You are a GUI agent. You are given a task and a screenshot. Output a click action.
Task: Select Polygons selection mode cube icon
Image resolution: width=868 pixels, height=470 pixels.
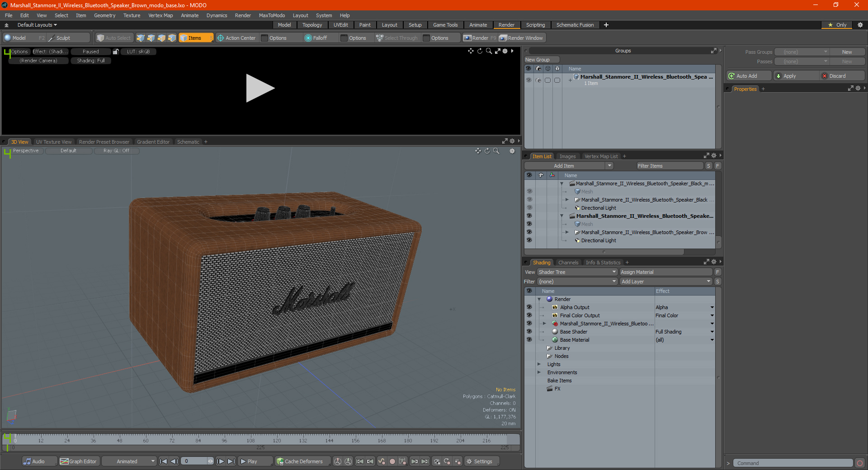click(161, 38)
